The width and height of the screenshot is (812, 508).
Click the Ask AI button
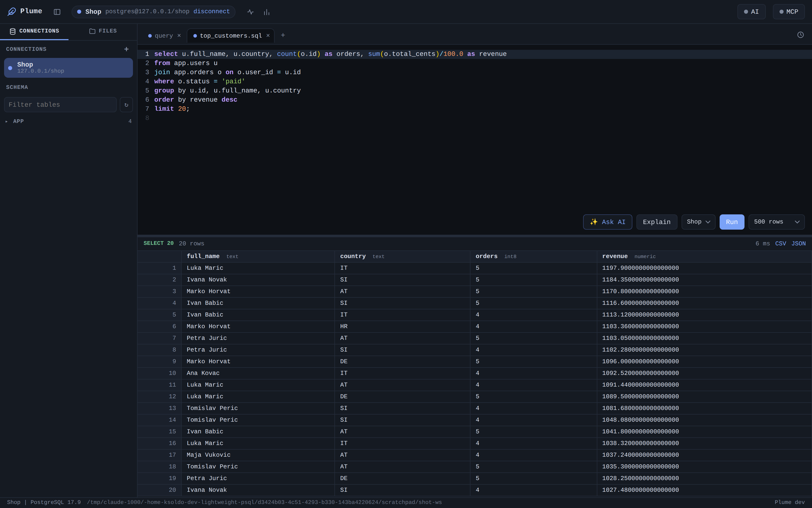[607, 222]
